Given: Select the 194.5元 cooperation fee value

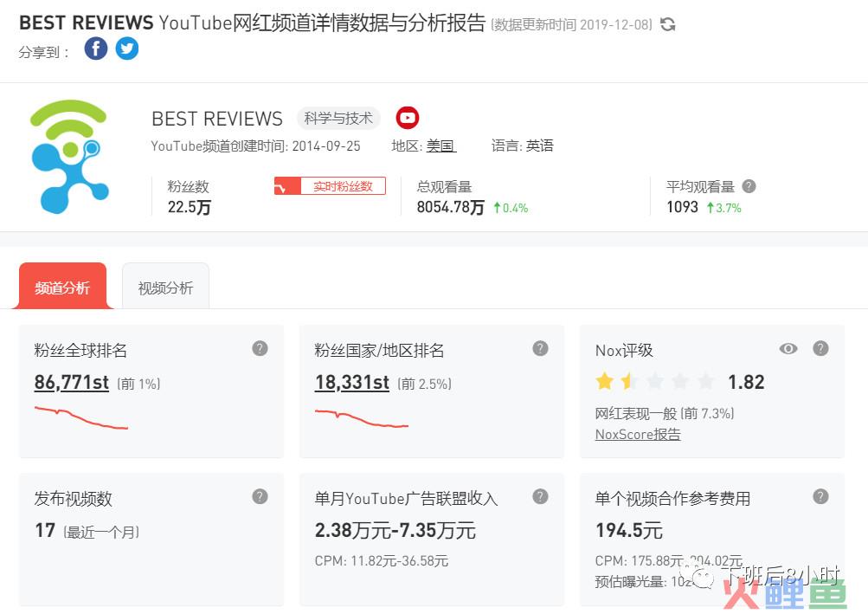Looking at the screenshot, I should pos(629,530).
